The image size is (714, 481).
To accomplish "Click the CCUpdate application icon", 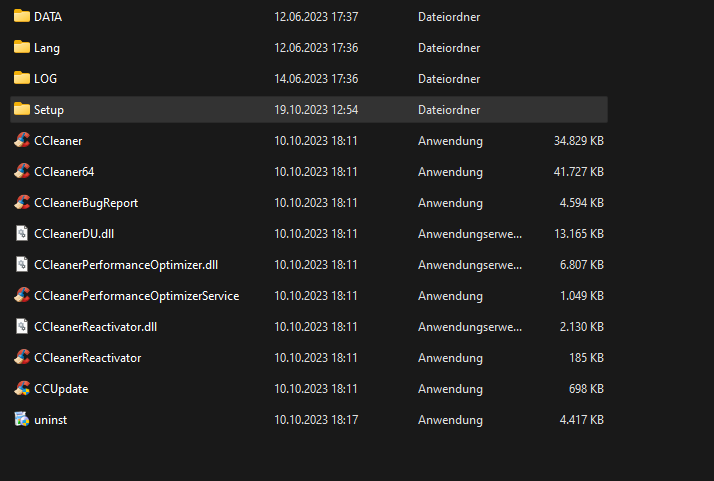I will click(x=22, y=389).
